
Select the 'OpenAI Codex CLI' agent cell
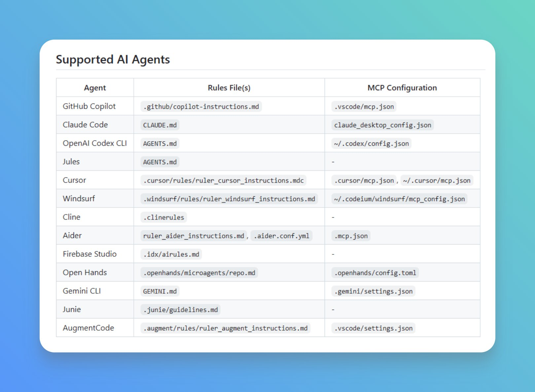click(x=95, y=143)
